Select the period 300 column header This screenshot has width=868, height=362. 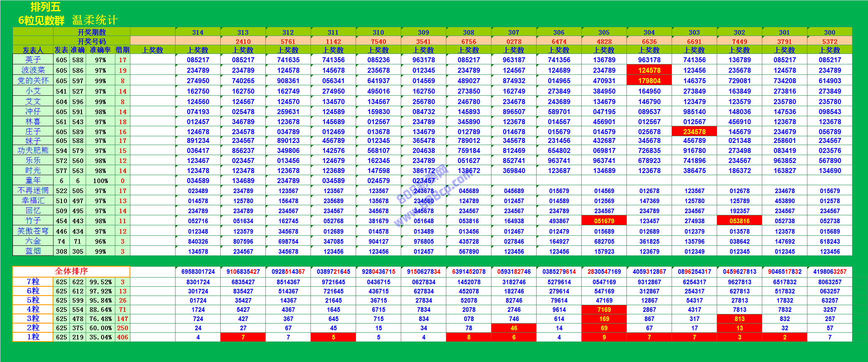830,32
